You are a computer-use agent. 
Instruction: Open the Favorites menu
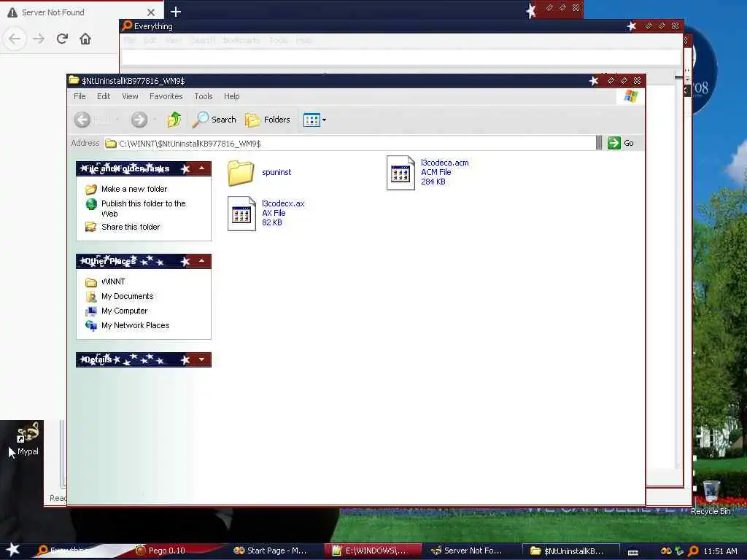point(166,96)
